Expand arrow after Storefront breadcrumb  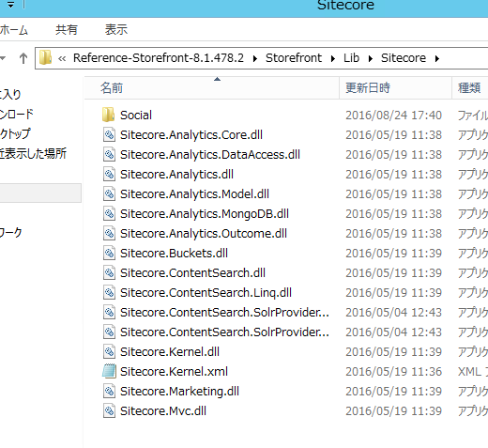[x=333, y=58]
